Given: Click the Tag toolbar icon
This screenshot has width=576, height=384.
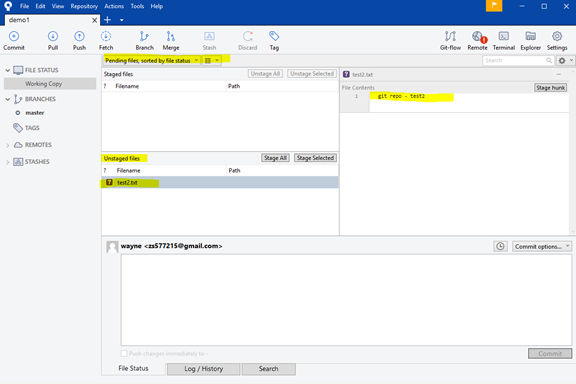Looking at the screenshot, I should (x=274, y=40).
